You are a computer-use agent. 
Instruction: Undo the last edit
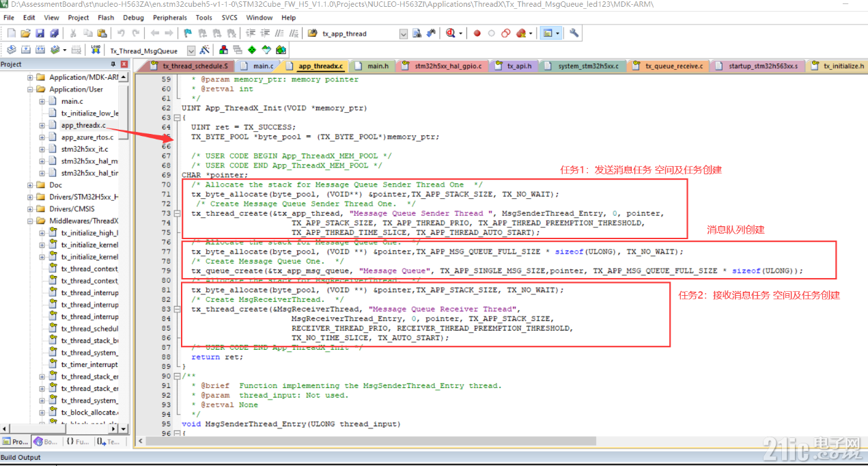point(121,33)
